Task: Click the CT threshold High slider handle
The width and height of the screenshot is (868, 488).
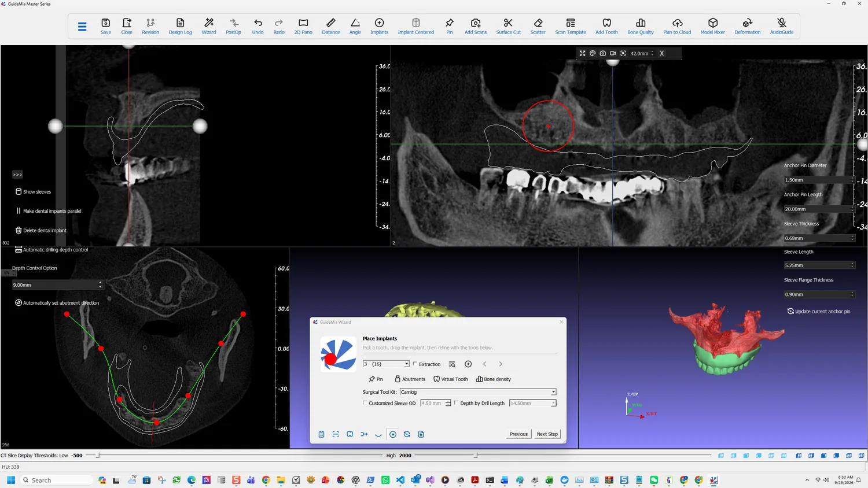Action: pos(476,456)
